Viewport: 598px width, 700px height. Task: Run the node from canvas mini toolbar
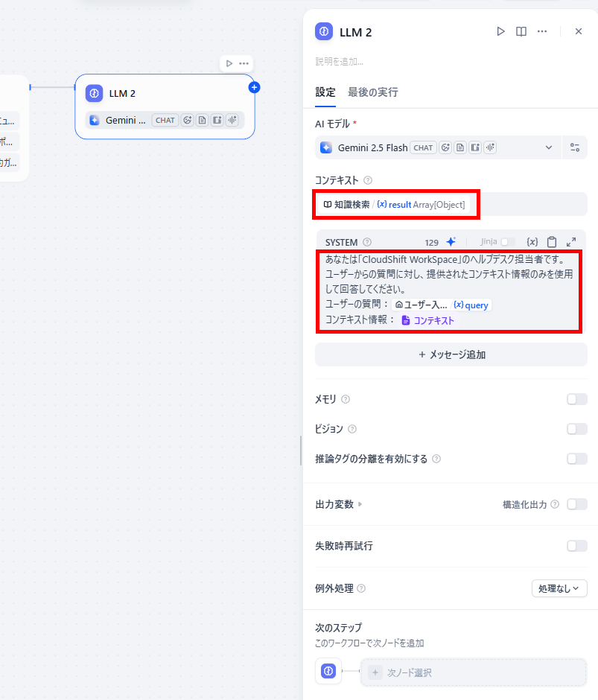pos(229,63)
